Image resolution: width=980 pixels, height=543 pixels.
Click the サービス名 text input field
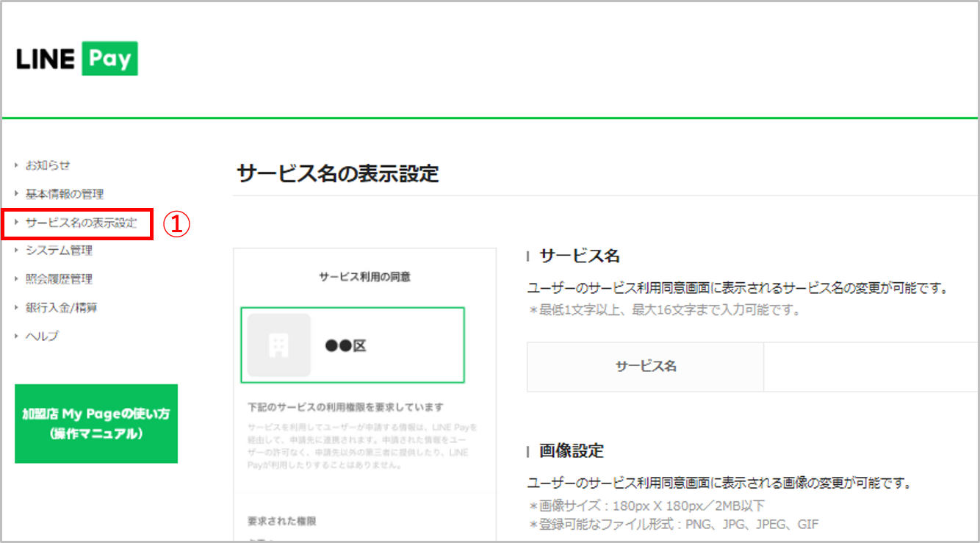click(x=871, y=367)
